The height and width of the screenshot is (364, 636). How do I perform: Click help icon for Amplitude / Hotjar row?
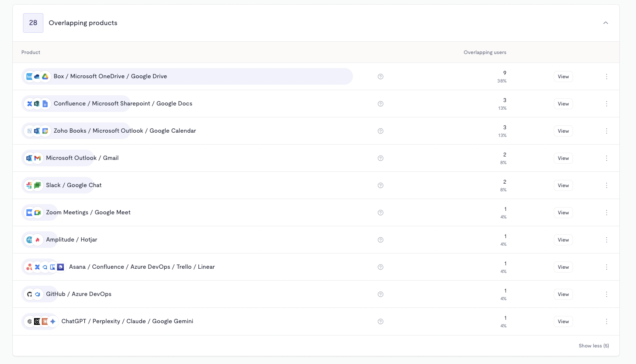pyautogui.click(x=381, y=240)
